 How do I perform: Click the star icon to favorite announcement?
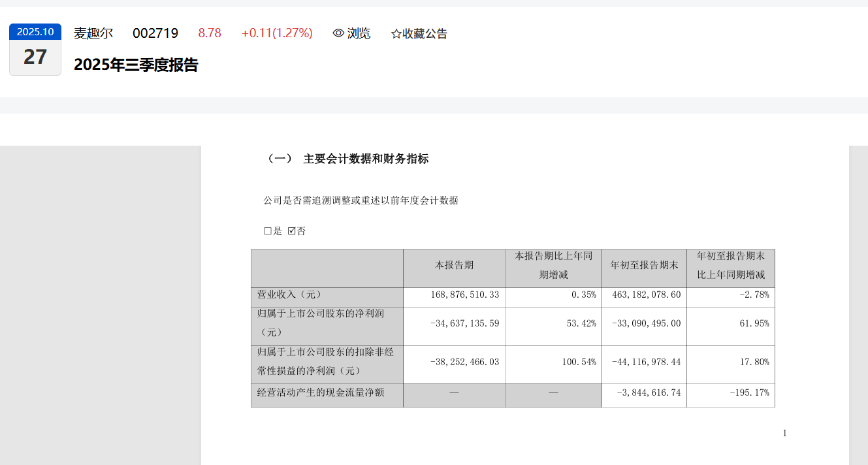[x=396, y=34]
